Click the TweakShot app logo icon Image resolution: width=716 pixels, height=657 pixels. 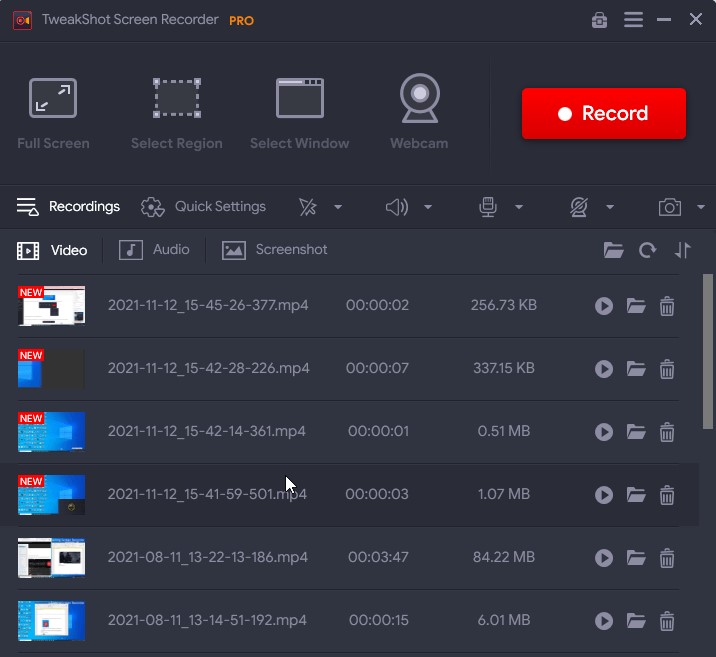[x=22, y=21]
